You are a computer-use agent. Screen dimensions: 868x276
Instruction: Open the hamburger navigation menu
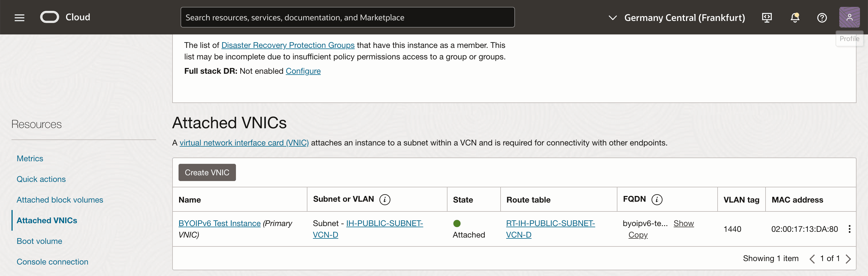(x=20, y=18)
